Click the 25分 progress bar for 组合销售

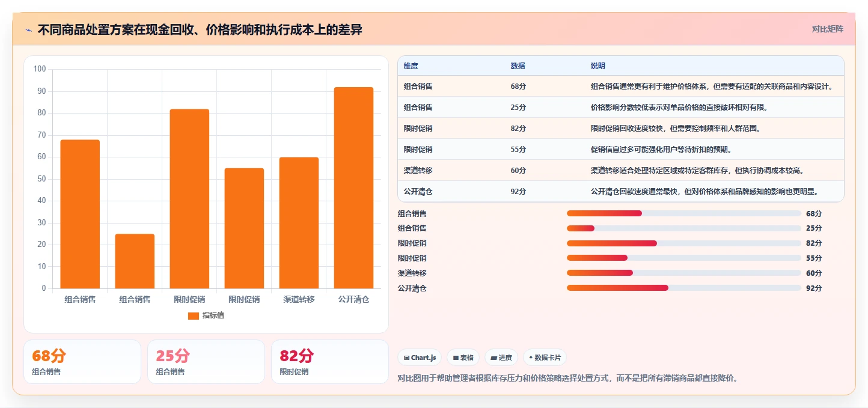click(x=684, y=228)
